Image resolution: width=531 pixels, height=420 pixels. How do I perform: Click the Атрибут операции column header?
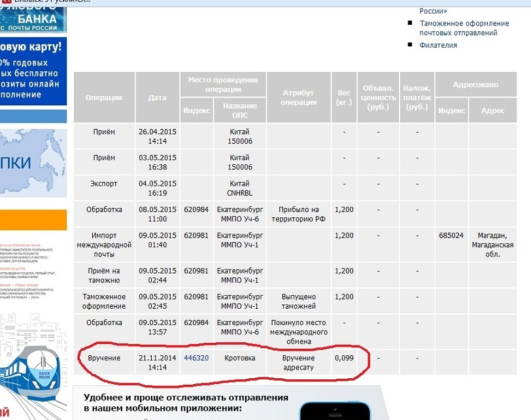coord(299,97)
